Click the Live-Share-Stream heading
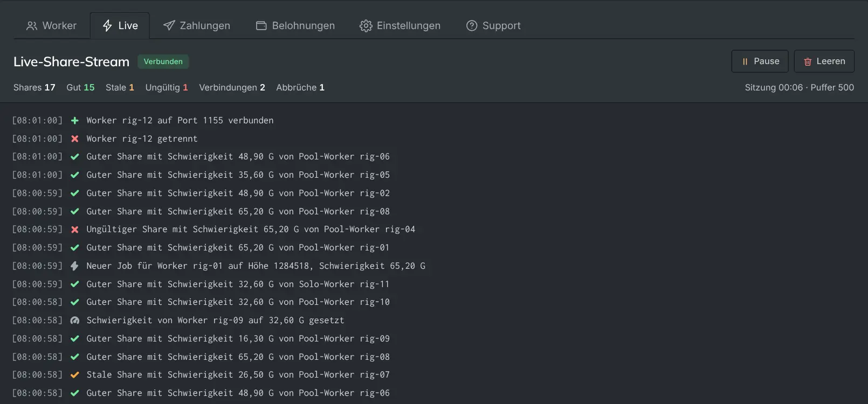 coord(71,61)
